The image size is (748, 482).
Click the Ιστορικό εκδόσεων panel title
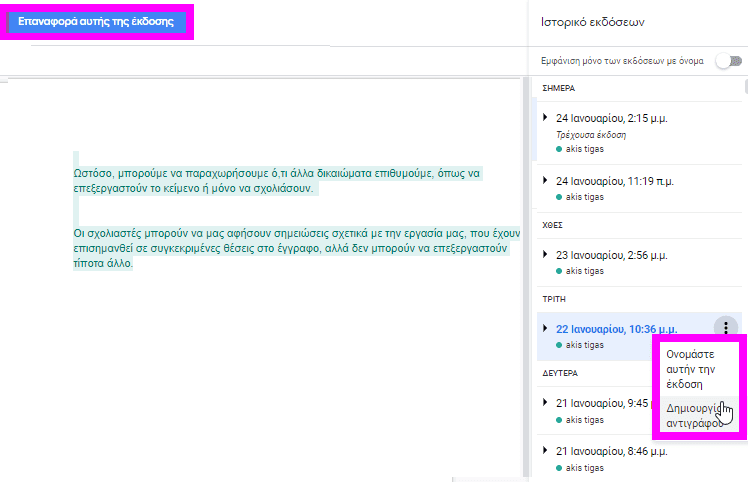[592, 22]
